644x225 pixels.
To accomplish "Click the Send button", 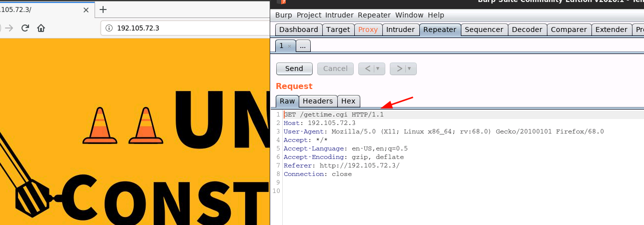I will [x=294, y=68].
